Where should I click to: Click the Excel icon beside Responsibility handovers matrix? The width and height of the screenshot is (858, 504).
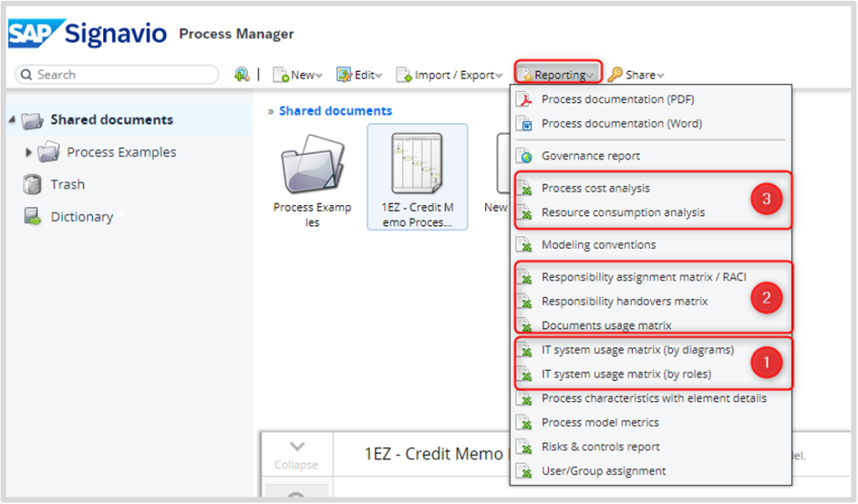click(x=525, y=301)
